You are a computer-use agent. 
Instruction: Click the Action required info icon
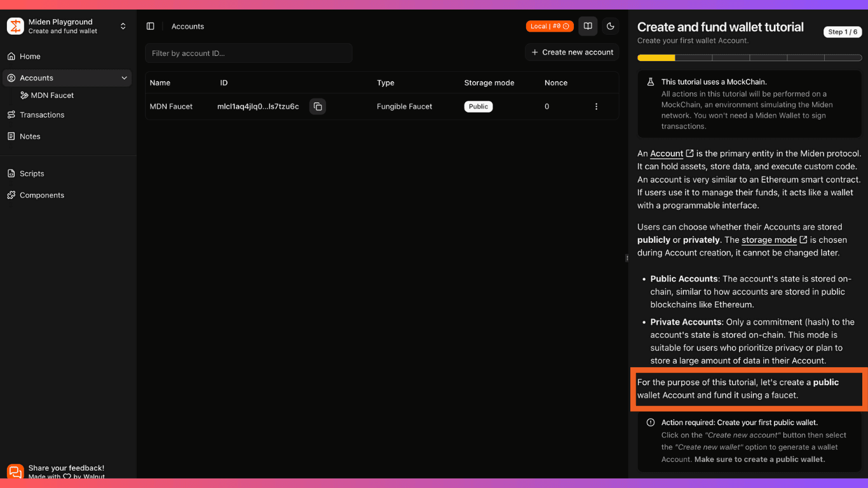(x=650, y=423)
